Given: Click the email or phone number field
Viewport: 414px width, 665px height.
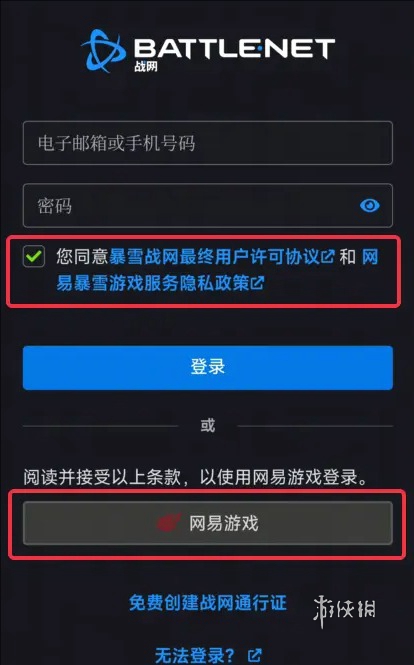Looking at the screenshot, I should [x=207, y=143].
